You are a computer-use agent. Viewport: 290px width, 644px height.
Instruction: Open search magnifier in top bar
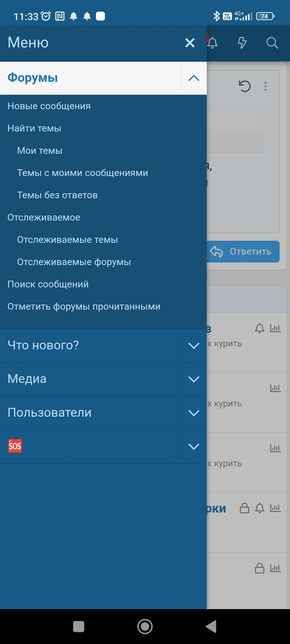272,43
